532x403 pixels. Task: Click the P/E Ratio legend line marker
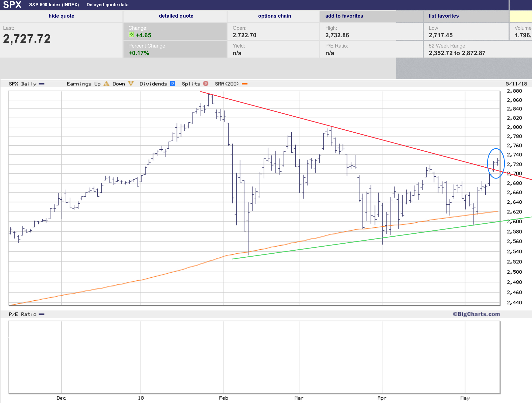click(42, 314)
